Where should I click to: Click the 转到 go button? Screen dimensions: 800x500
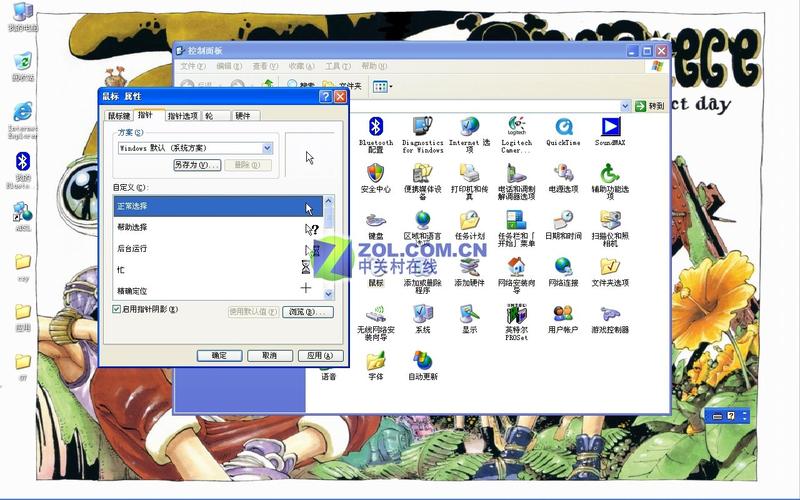click(x=650, y=106)
